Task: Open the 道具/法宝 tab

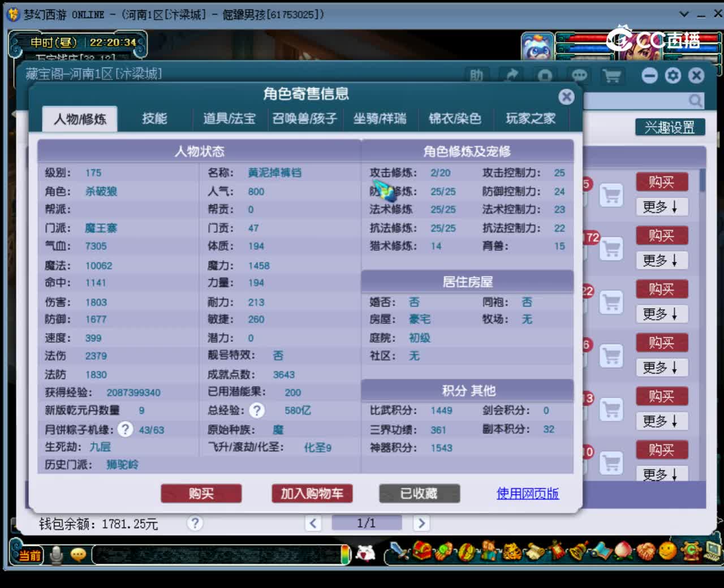Action: (x=229, y=118)
